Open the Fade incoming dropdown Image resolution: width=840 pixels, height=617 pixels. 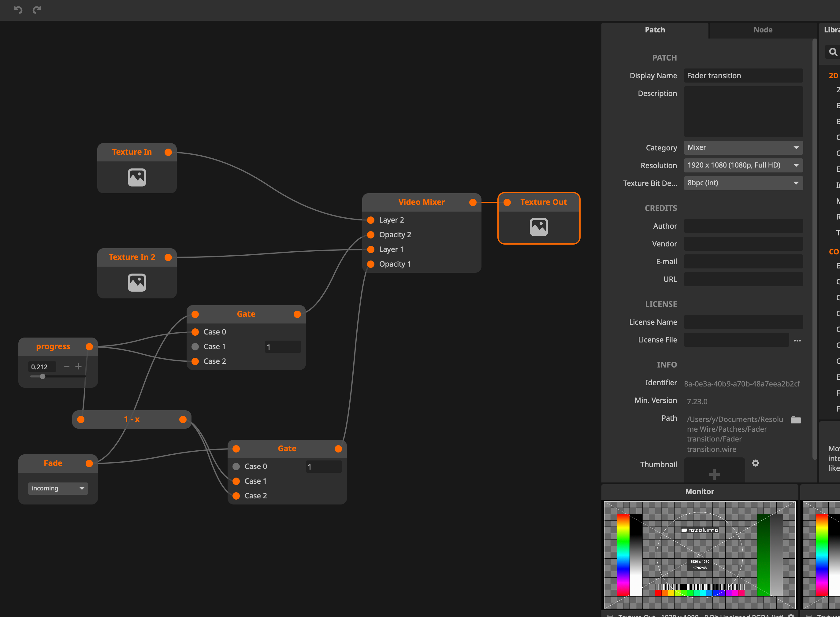tap(58, 488)
